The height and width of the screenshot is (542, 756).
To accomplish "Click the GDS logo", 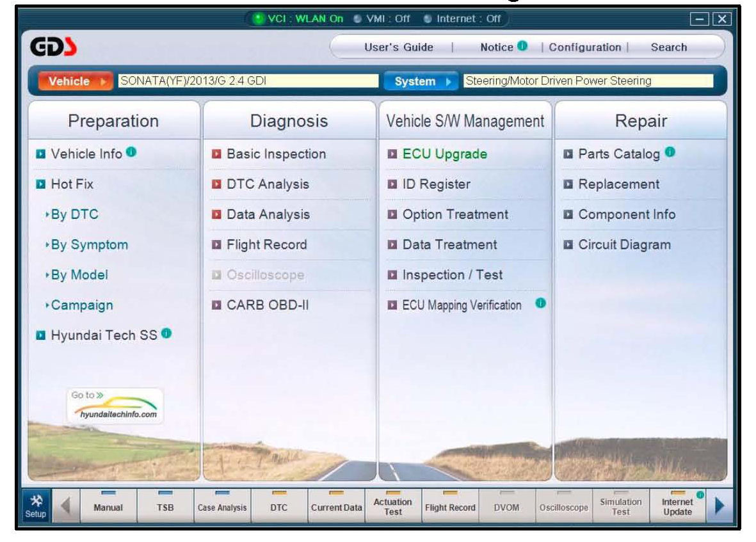I will click(x=54, y=47).
